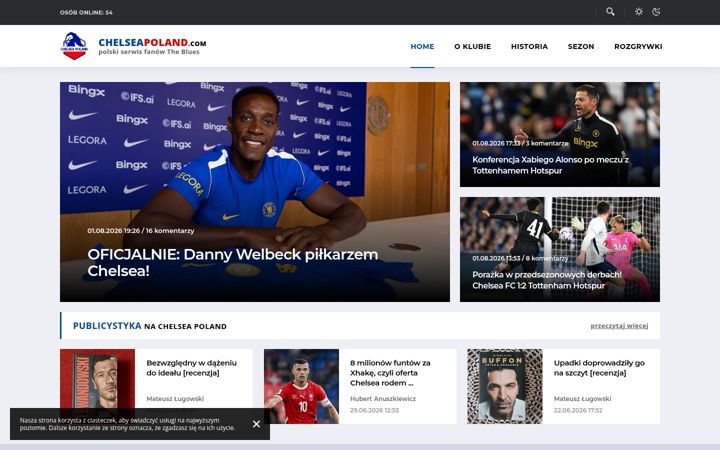Switch to light mode sun icon

[639, 12]
